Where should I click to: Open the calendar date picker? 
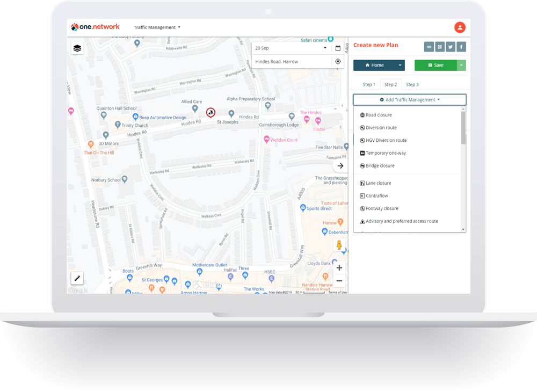tap(338, 48)
